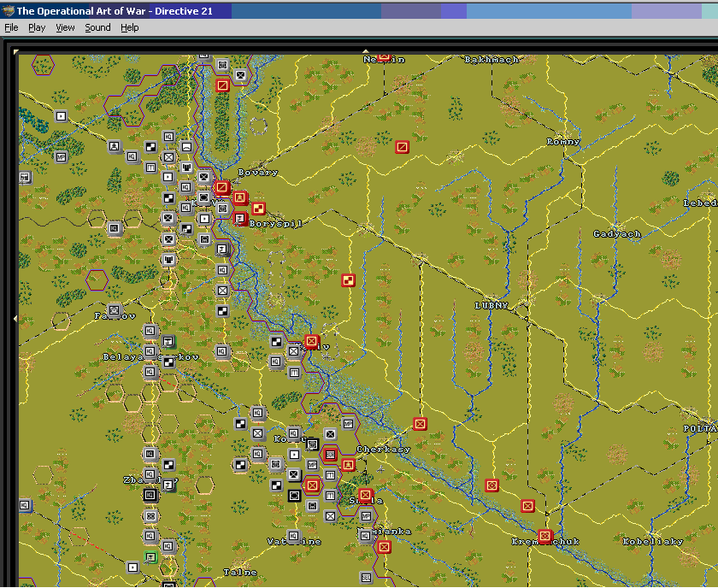Click the Bakhmach city label
This screenshot has height=588, width=718.
491,60
